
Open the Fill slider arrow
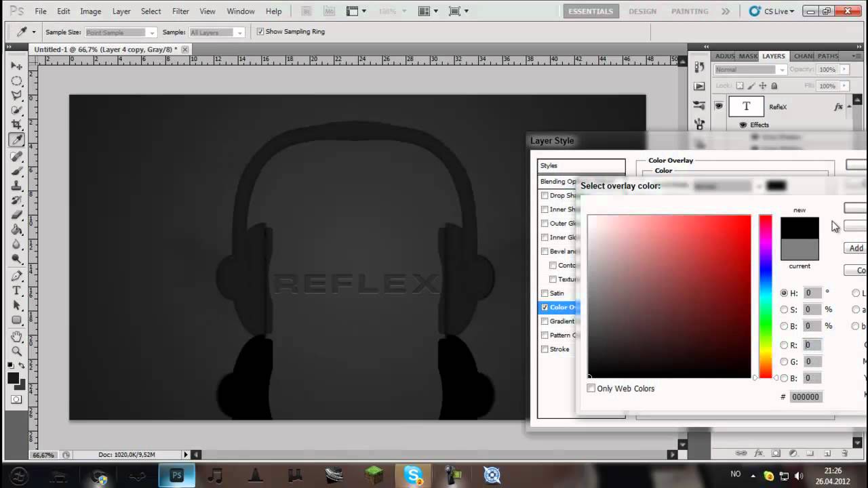tap(844, 86)
